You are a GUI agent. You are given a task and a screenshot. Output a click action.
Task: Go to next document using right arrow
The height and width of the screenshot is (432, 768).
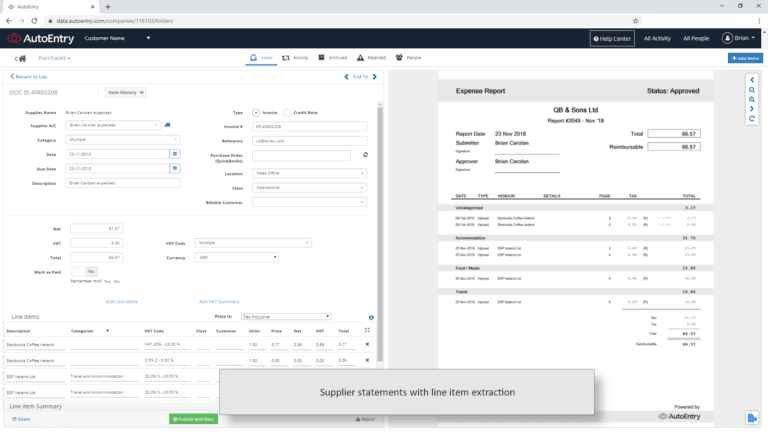click(377, 77)
